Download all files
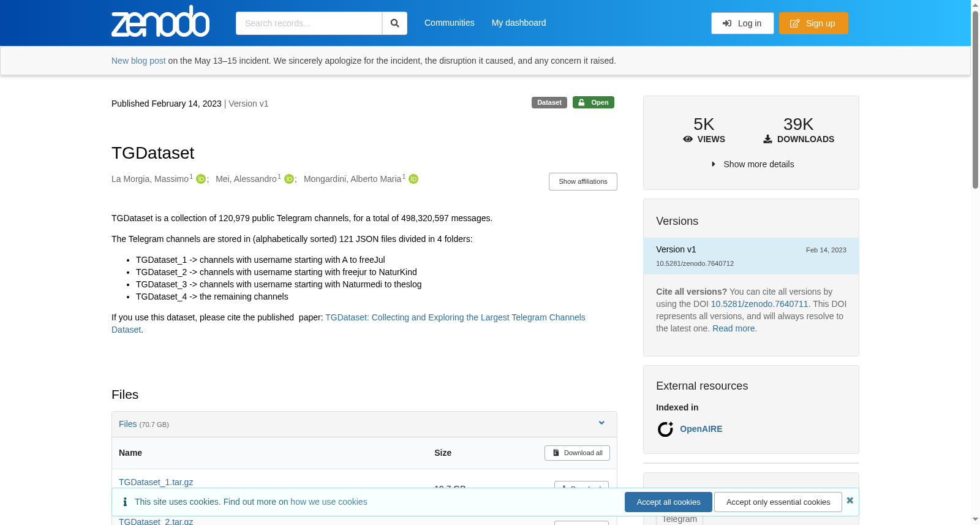The height and width of the screenshot is (525, 980). click(x=577, y=453)
